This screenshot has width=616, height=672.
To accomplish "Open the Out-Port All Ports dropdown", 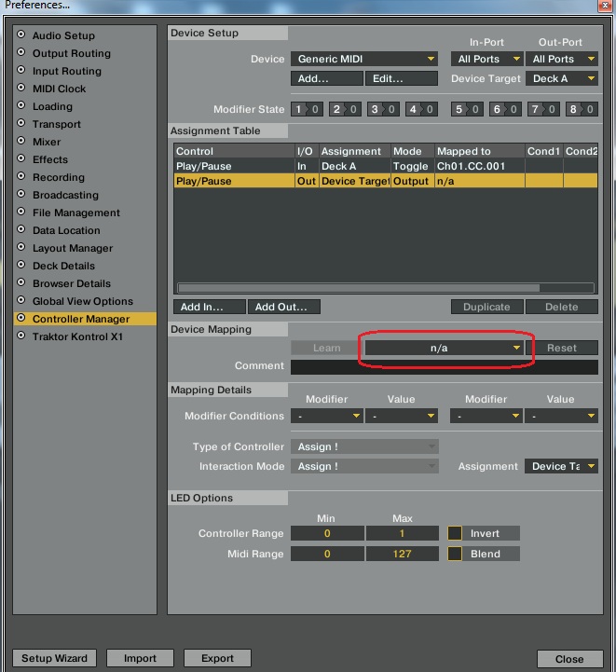I will coord(562,59).
